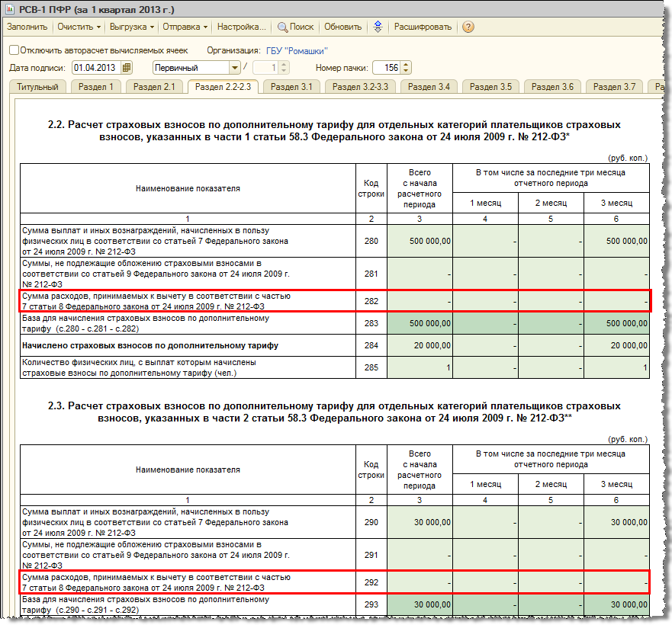Toggle Отключить авторасчет вычисляемых ячеек checkbox
The height and width of the screenshot is (625, 672).
14,50
